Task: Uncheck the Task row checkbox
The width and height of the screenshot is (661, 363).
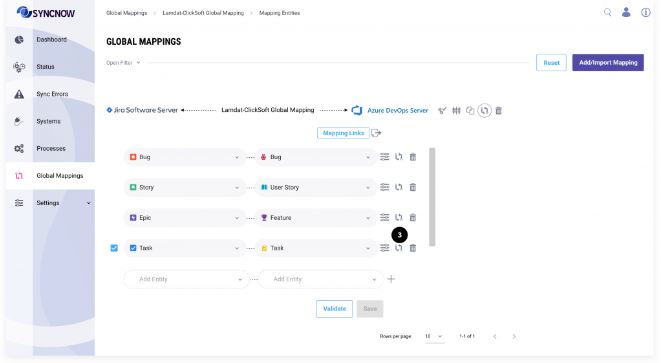Action: click(x=114, y=248)
